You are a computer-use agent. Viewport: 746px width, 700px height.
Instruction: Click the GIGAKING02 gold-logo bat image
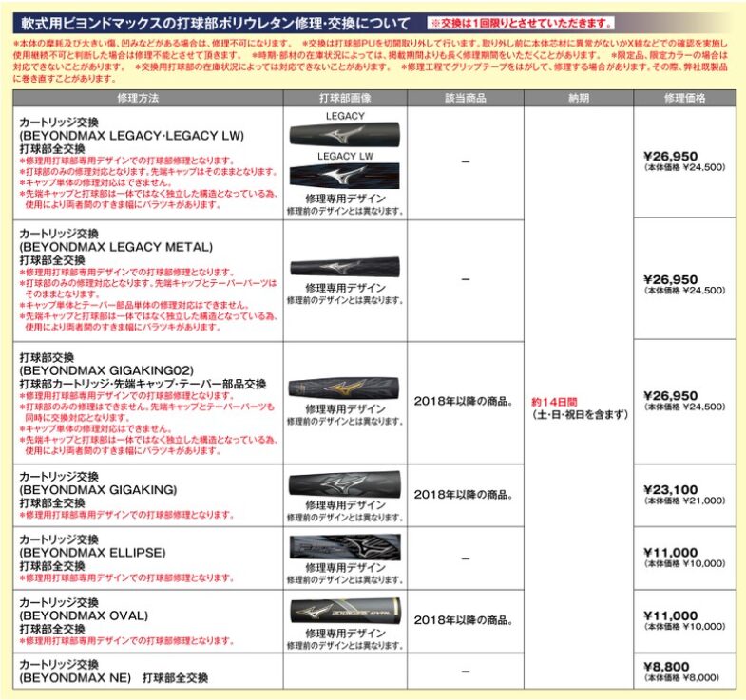[x=343, y=388]
